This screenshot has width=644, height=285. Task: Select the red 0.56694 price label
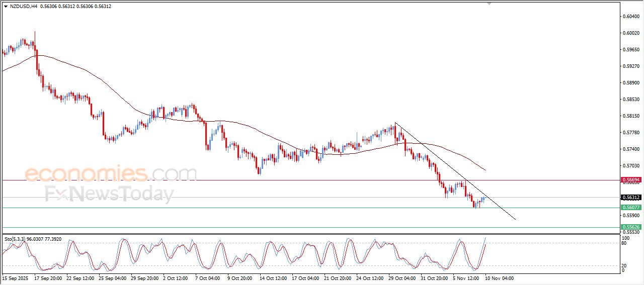(x=630, y=179)
